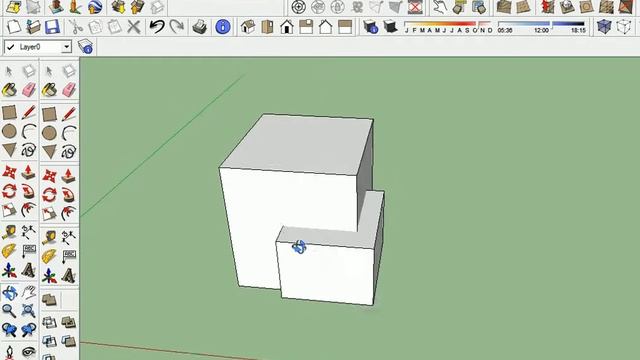Select the Drape sandbox tool
Screen dimensions: 640x360
pos(586,7)
